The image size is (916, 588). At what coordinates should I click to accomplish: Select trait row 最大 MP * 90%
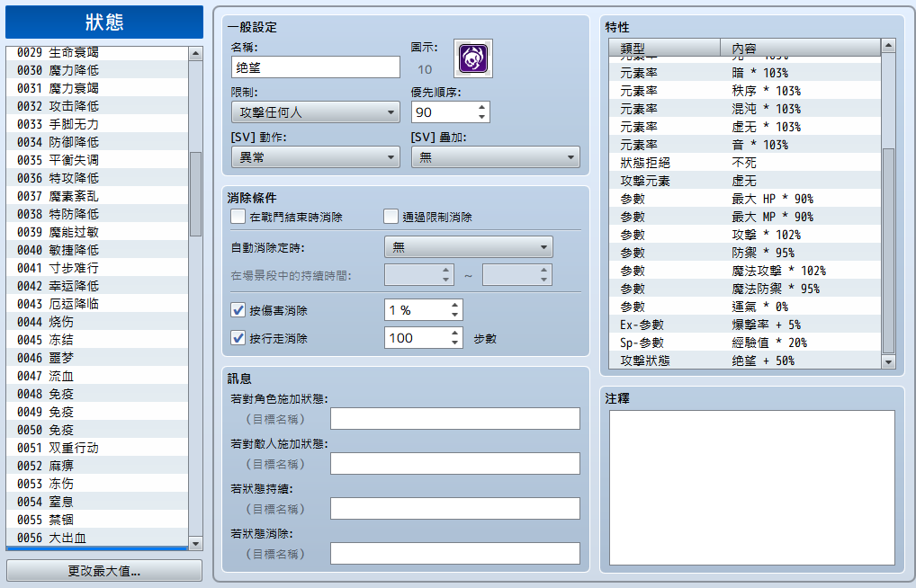(x=745, y=217)
